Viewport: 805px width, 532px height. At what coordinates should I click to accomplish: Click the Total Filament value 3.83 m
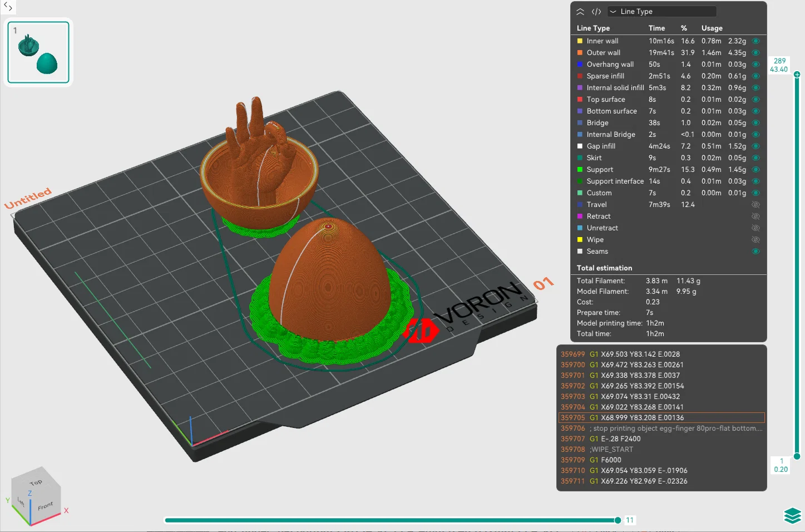[x=656, y=281]
